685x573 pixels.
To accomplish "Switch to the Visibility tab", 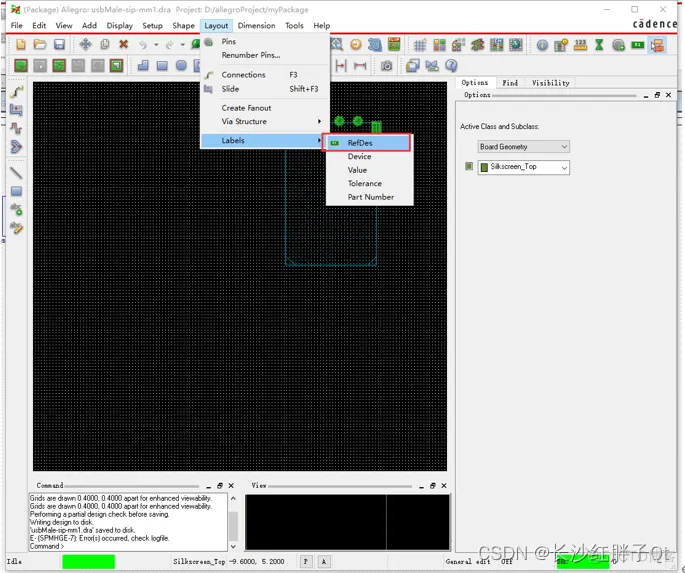I will pos(550,83).
